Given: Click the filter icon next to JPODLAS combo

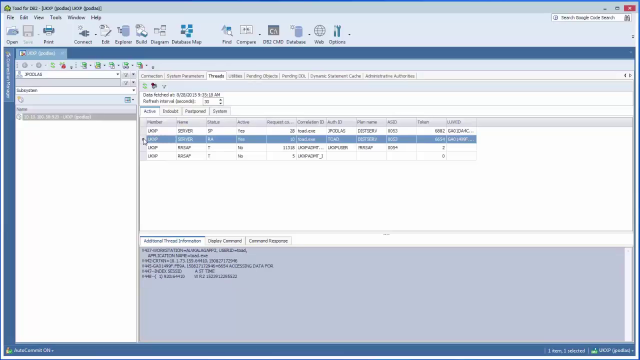Looking at the screenshot, I should click(x=126, y=75).
